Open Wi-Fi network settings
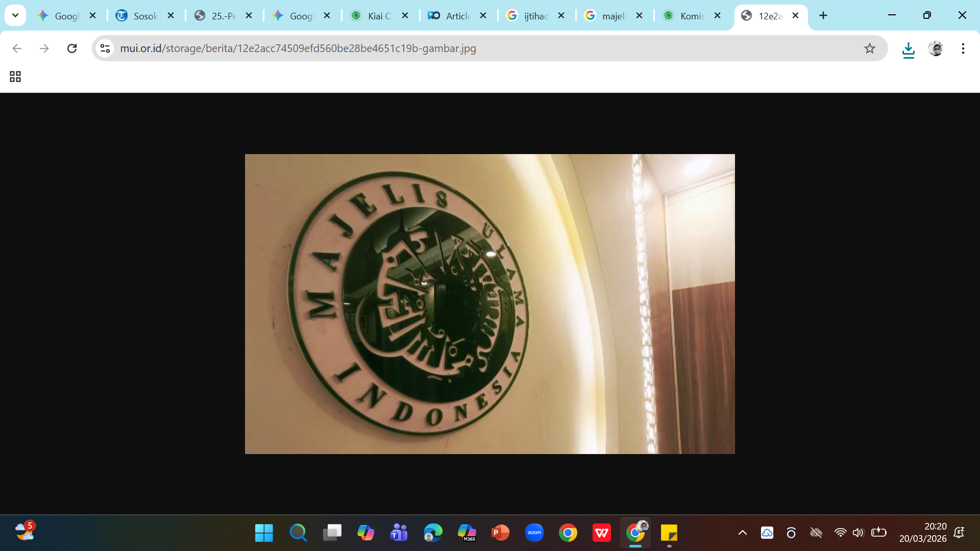 (x=840, y=533)
